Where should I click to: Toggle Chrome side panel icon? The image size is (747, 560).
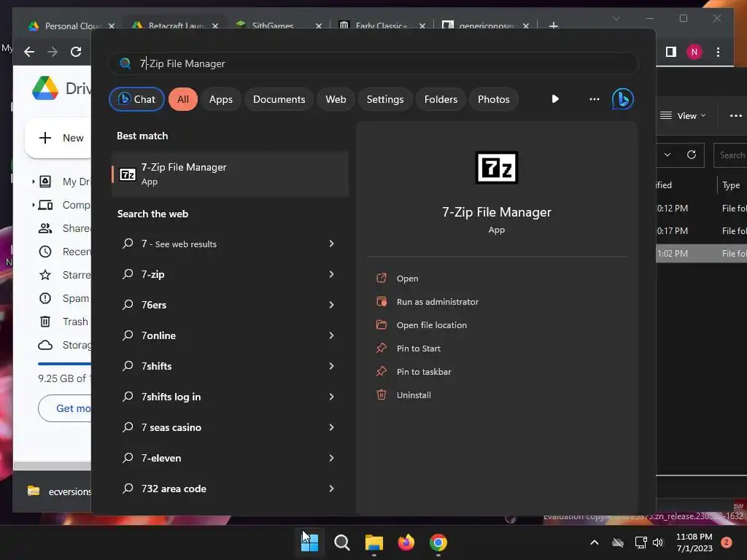[671, 52]
